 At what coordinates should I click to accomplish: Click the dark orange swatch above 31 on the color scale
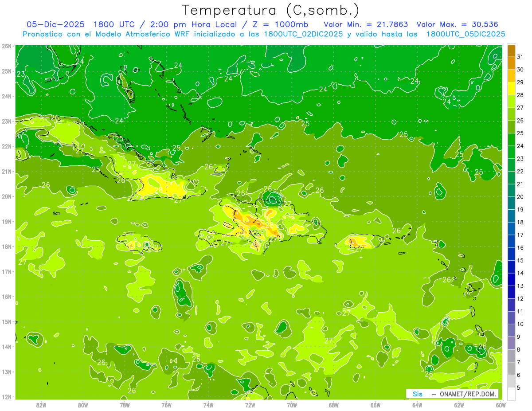click(x=511, y=51)
